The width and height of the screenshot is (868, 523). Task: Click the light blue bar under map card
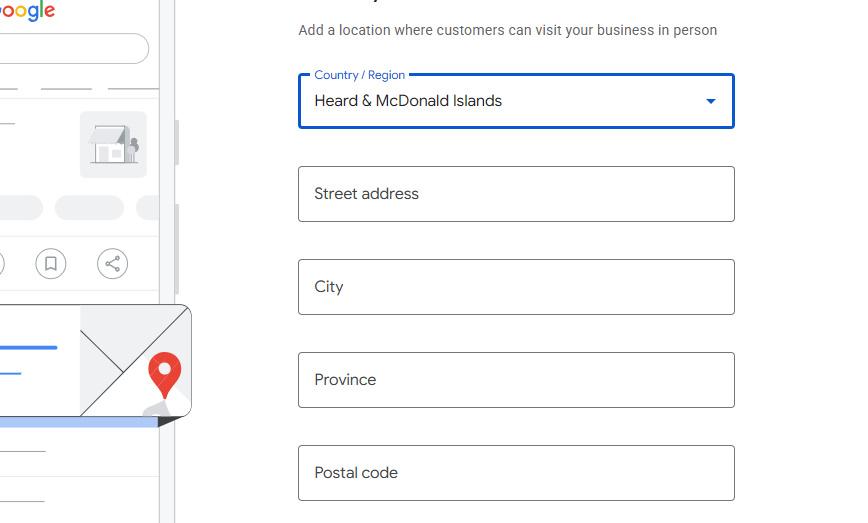[x=79, y=422]
